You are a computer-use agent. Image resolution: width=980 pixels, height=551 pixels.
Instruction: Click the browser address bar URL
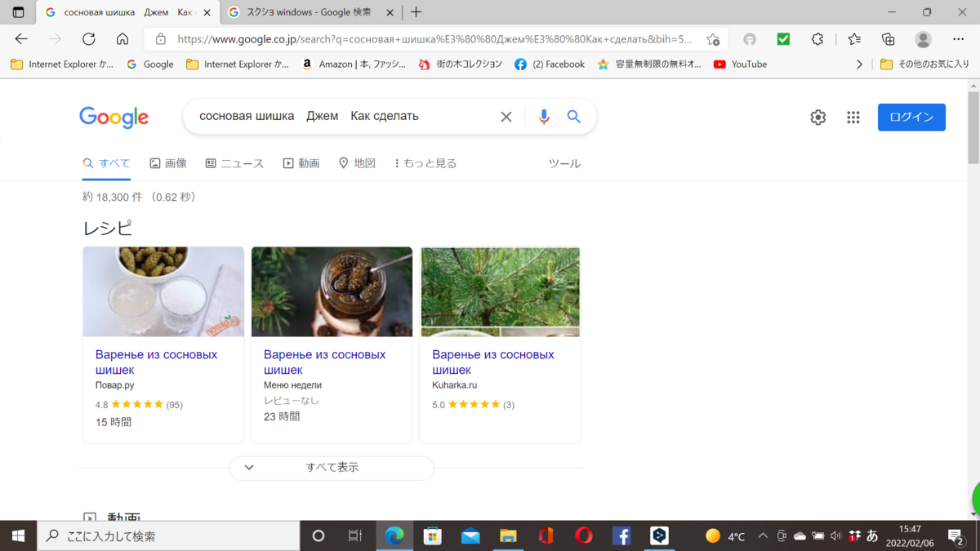[434, 39]
